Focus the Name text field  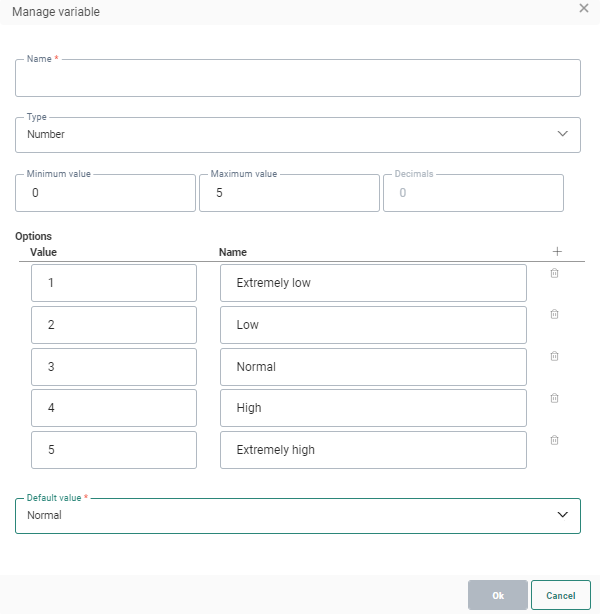(x=297, y=78)
